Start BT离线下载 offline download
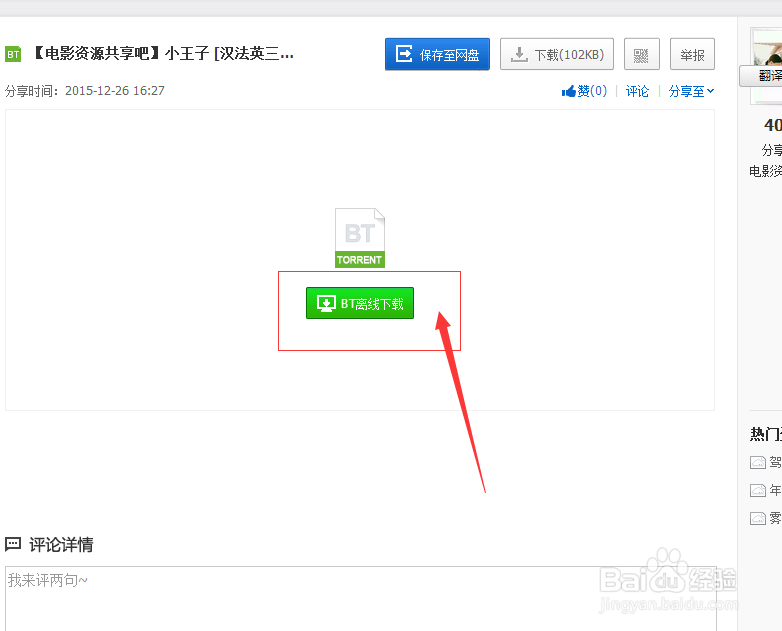Viewport: 782px width, 631px height. [x=360, y=303]
